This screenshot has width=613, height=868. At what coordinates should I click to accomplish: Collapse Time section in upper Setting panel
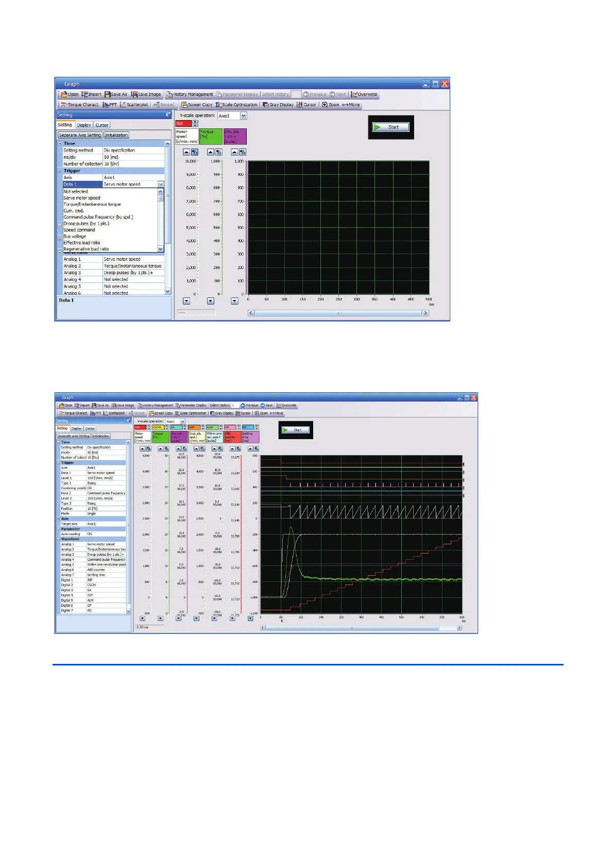pyautogui.click(x=60, y=144)
